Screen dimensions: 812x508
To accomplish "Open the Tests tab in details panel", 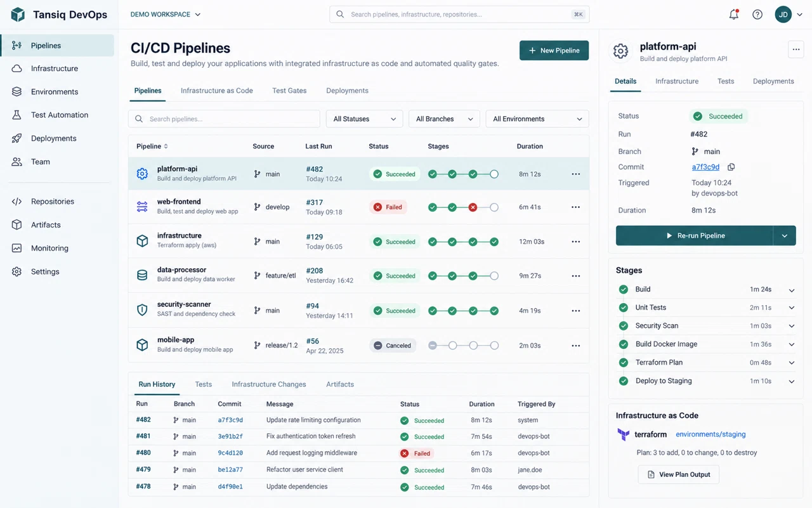I will tap(726, 81).
